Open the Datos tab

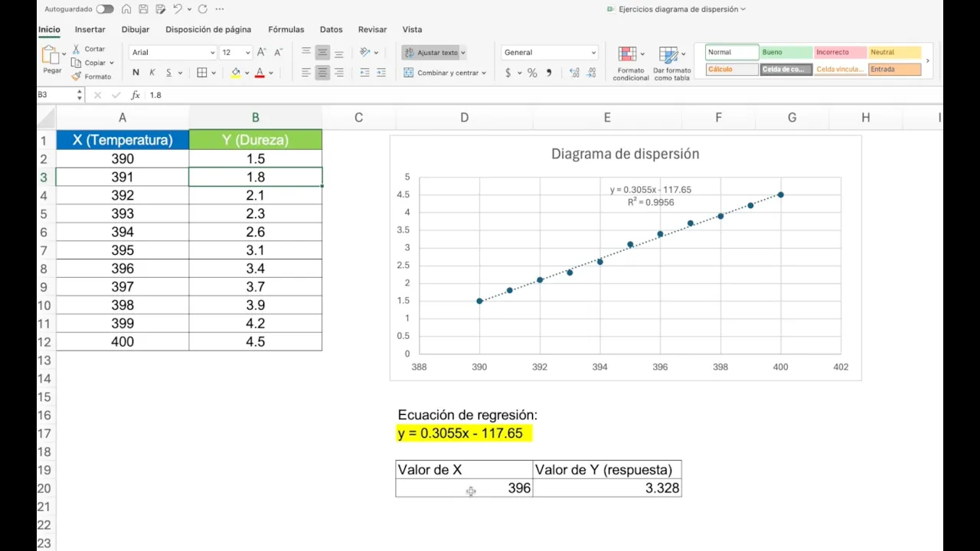pyautogui.click(x=331, y=30)
